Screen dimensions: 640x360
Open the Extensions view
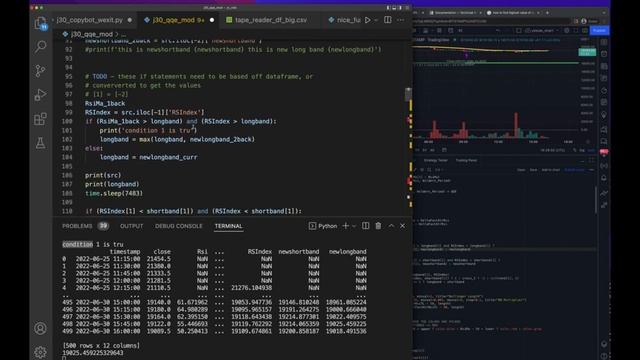tap(40, 119)
